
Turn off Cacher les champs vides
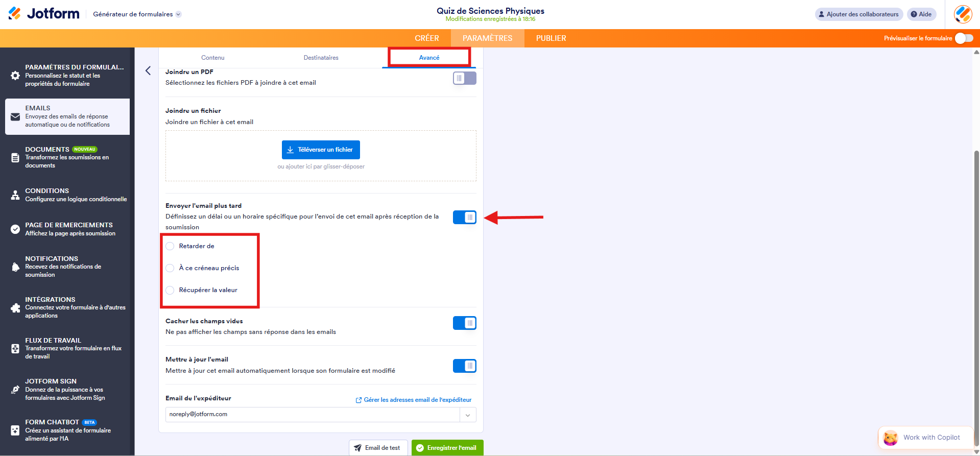[465, 323]
